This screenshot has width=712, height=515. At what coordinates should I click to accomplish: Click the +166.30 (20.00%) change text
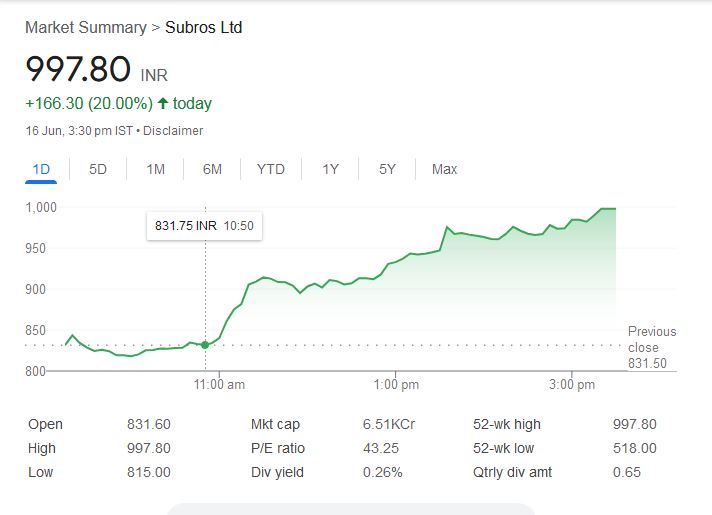pyautogui.click(x=89, y=104)
